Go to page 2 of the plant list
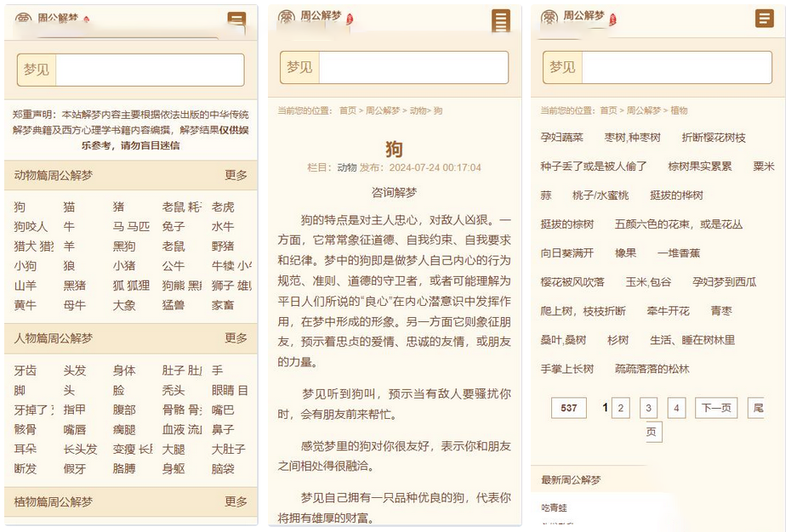Screen dimensions: 791x532 pyautogui.click(x=621, y=409)
